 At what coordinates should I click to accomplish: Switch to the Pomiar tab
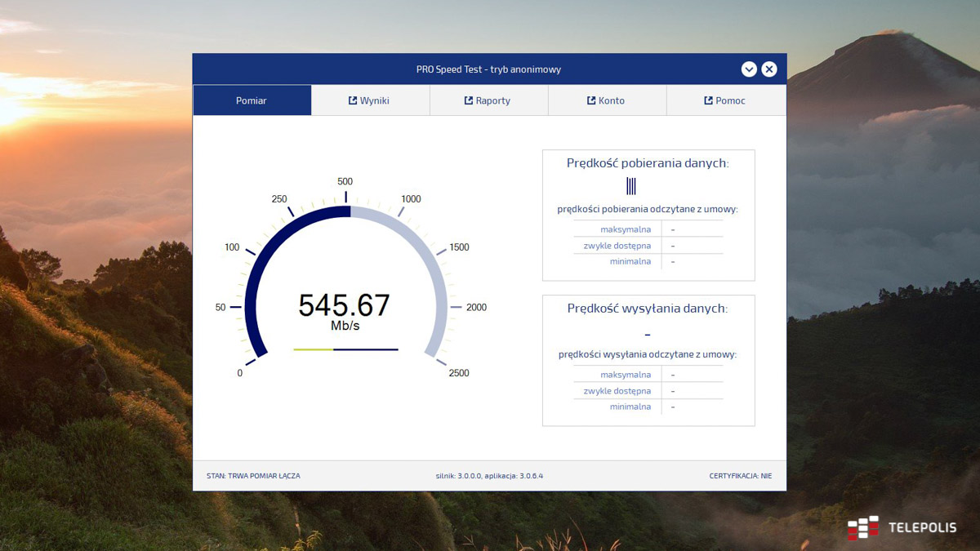[x=252, y=100]
